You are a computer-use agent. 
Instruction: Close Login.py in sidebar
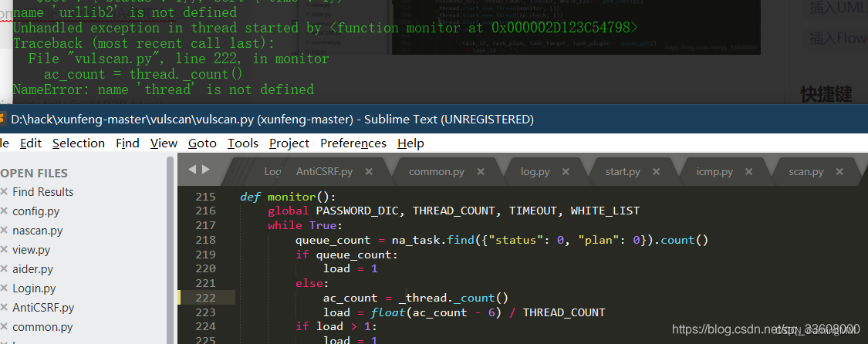click(4, 288)
